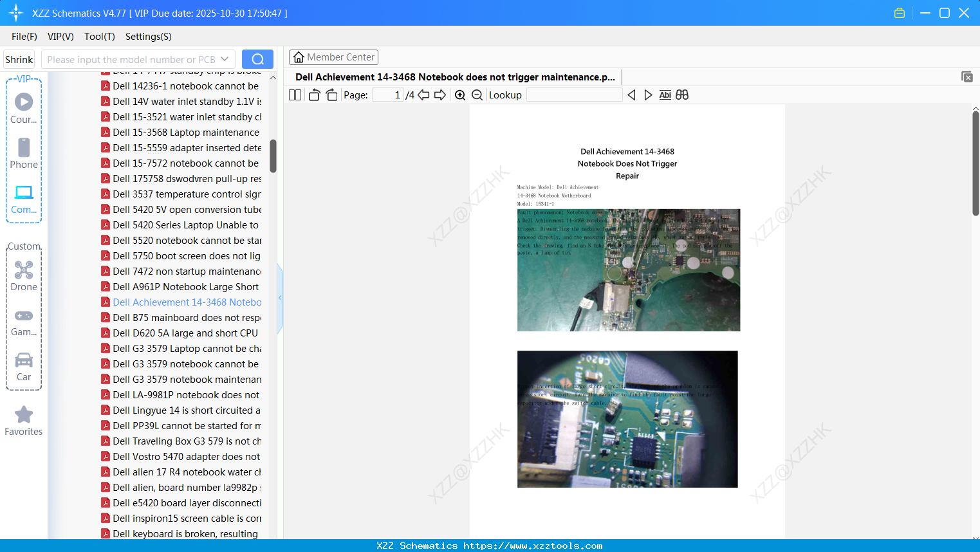Click the file list vertical scrollbar thumb

point(273,156)
